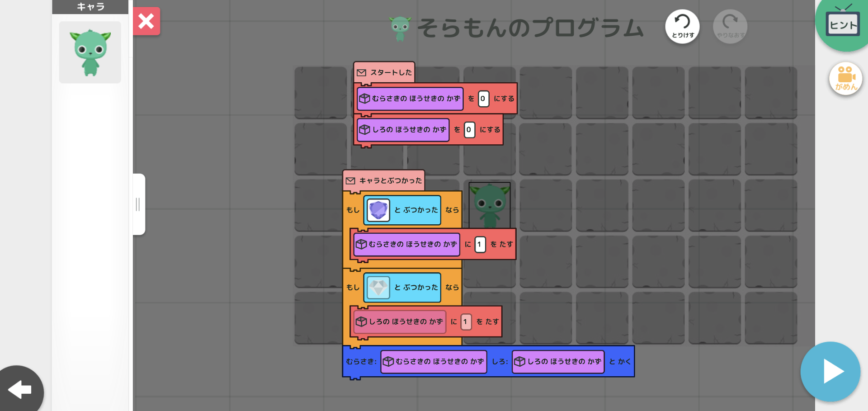Viewport: 868px width, 411px height.
Task: Click しろの ほうせきの かず variable in blue block
Action: coord(558,362)
